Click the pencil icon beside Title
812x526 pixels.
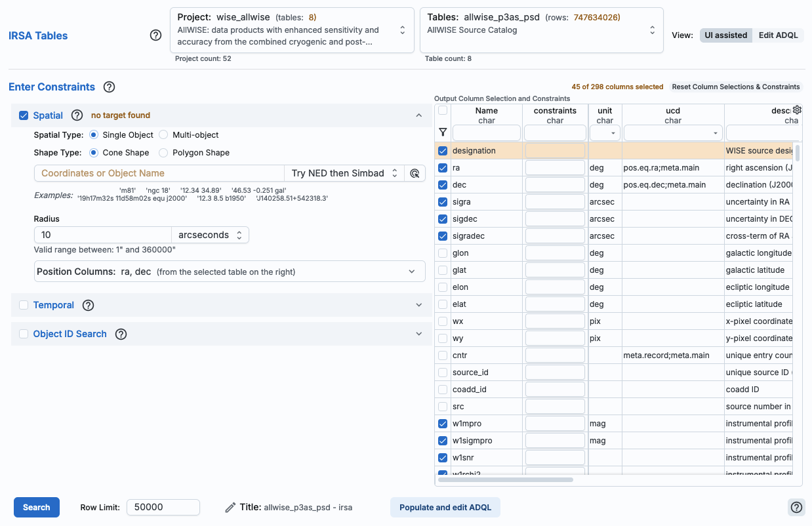[x=230, y=507]
